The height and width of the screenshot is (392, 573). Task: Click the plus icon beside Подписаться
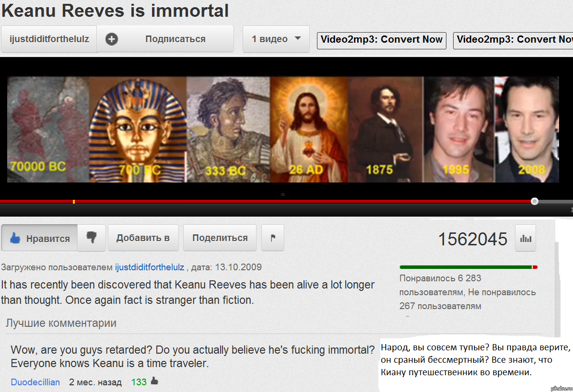click(111, 39)
